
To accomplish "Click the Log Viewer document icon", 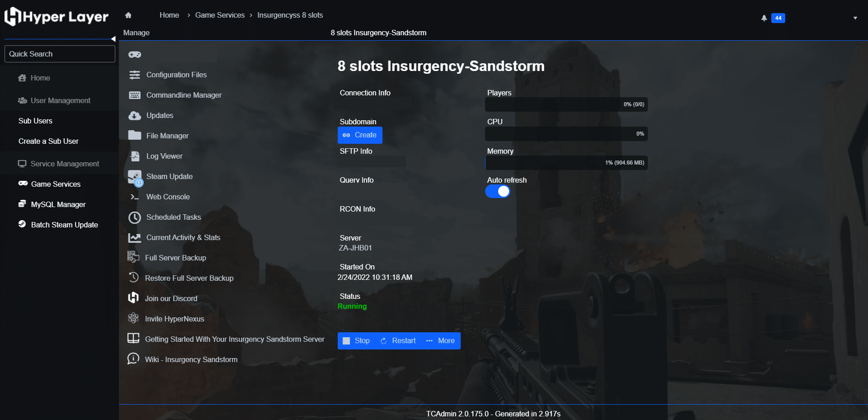I will pyautogui.click(x=135, y=156).
